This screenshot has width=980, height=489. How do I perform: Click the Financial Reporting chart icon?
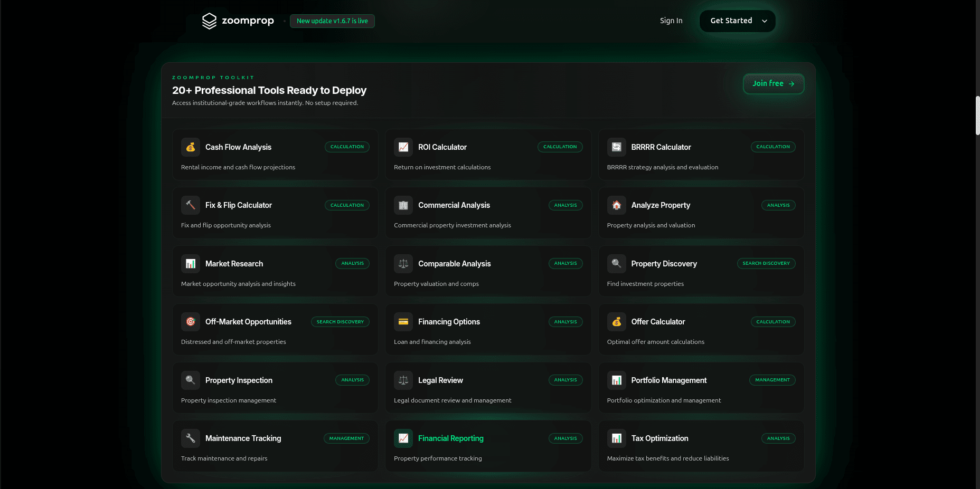(403, 438)
